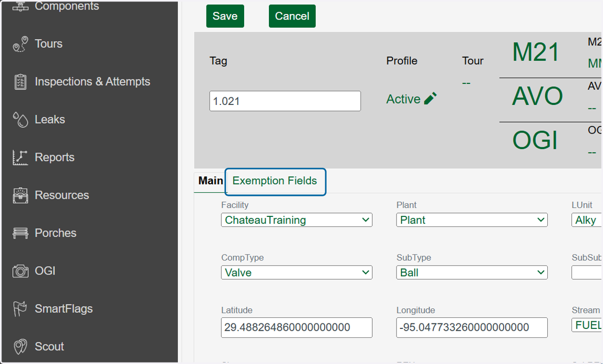
Task: Open the CompType dropdown showing Valve
Action: (x=296, y=273)
